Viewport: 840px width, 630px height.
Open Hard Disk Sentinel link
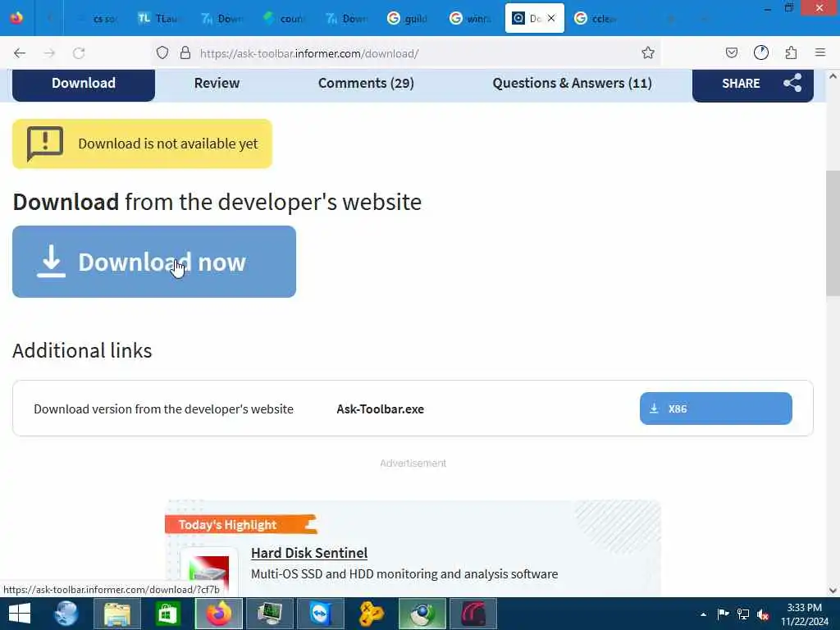tap(309, 553)
